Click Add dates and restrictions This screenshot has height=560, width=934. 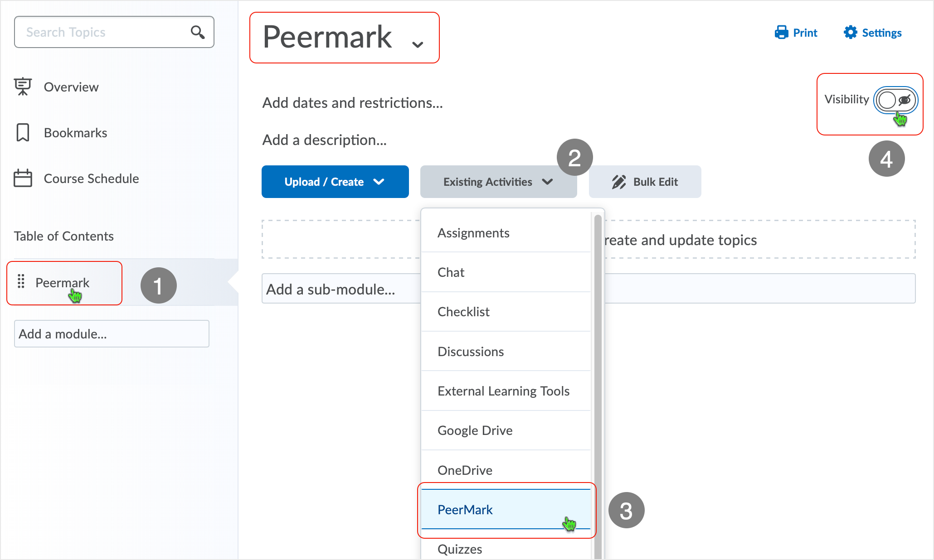pyautogui.click(x=352, y=103)
